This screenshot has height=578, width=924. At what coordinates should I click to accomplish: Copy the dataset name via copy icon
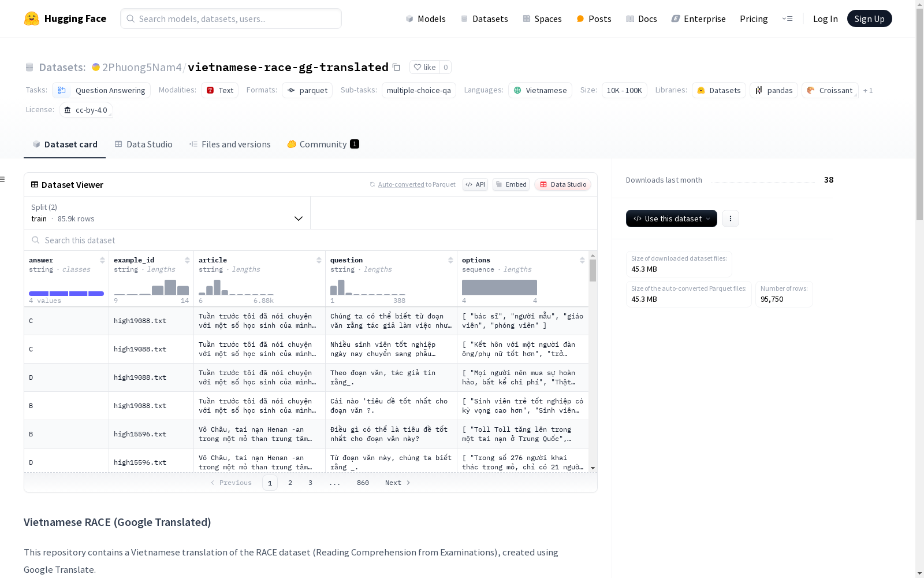pos(396,67)
